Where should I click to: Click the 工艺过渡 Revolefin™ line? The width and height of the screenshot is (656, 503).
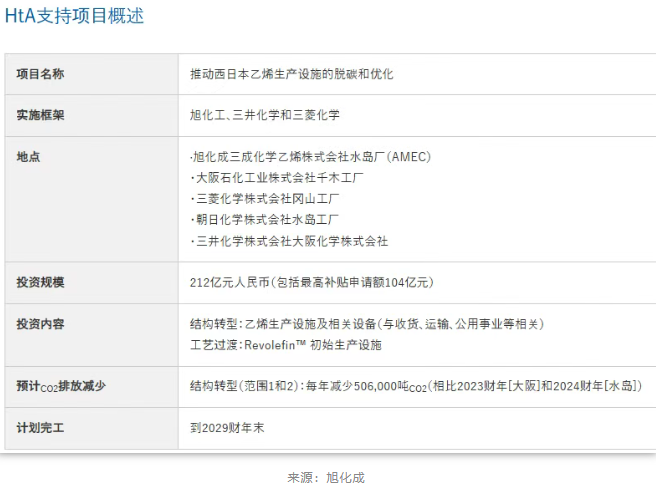click(x=285, y=345)
